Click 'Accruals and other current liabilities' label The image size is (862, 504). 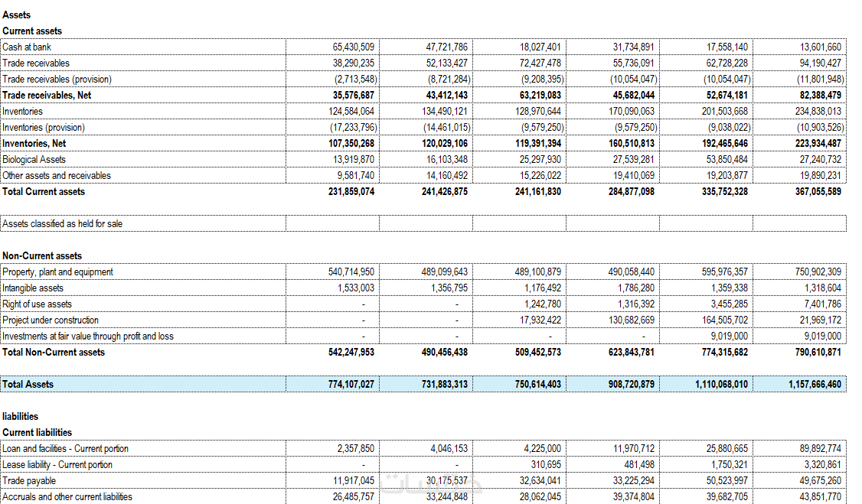tap(67, 497)
